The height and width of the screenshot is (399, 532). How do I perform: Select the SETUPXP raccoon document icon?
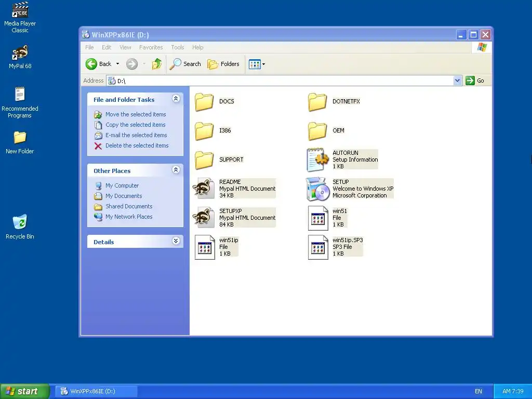coord(204,218)
